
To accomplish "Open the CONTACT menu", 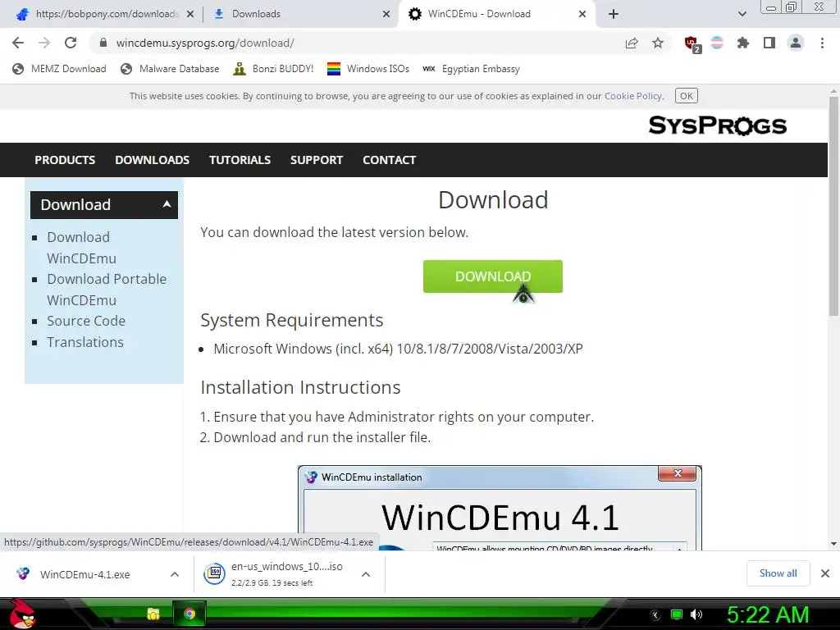I will (390, 160).
